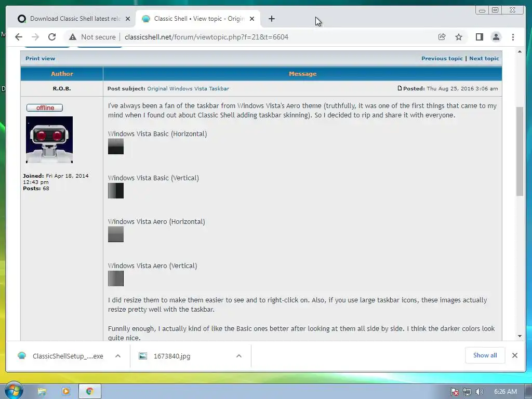Click the network tray icon
The width and height of the screenshot is (532, 399).
[467, 392]
